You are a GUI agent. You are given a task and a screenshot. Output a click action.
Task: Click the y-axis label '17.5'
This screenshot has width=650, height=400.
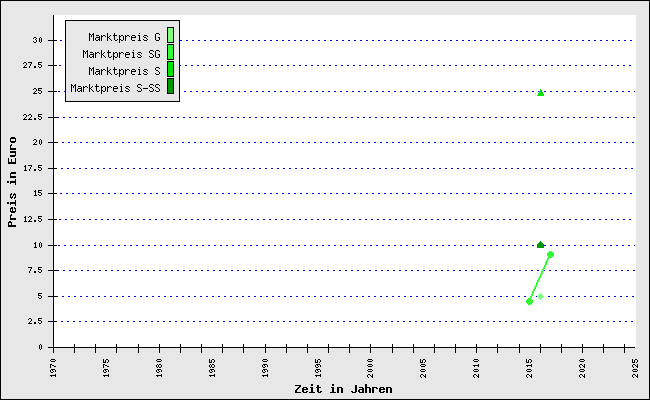(x=33, y=168)
